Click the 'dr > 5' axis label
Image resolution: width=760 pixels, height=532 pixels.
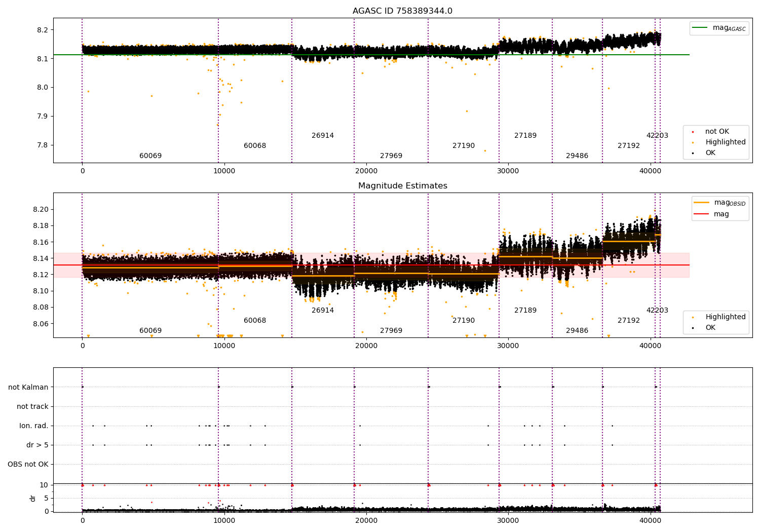(x=37, y=445)
